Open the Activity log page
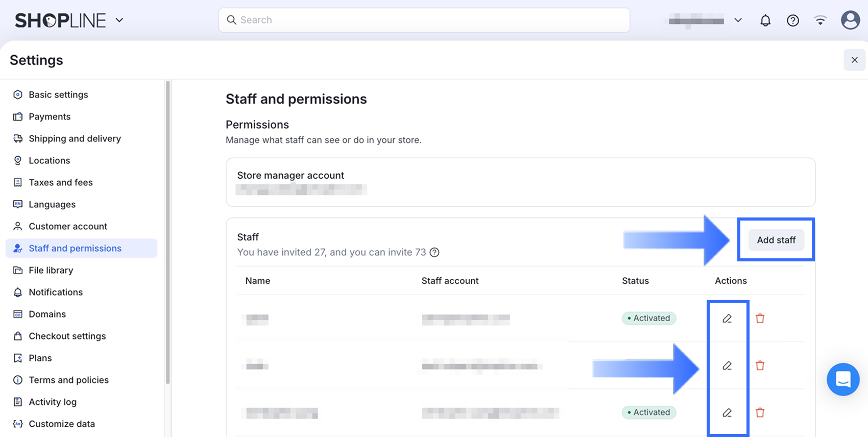868x437 pixels. 53,402
